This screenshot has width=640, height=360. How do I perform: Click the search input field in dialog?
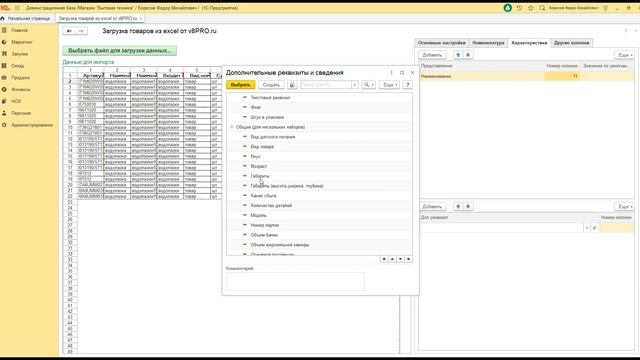(326, 85)
